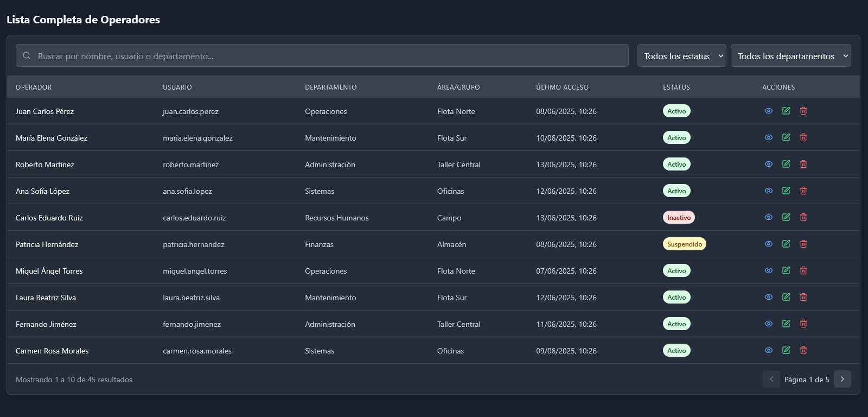This screenshot has height=417, width=868.
Task: Click 'Mostrando 1 a 10 de 45 resultados'
Action: pyautogui.click(x=74, y=380)
